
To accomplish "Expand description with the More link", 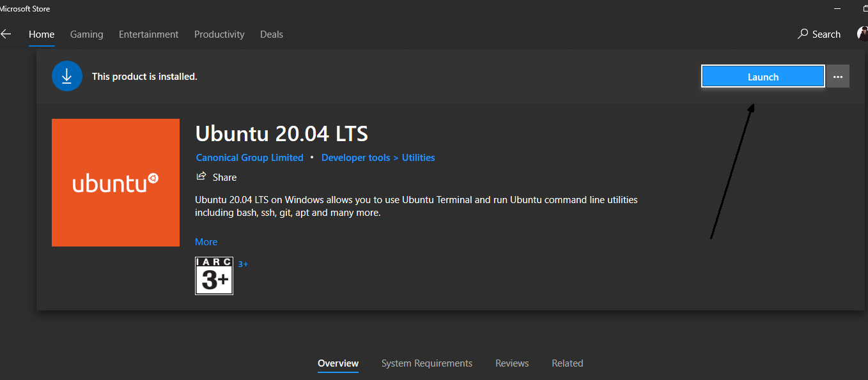I will (x=206, y=241).
